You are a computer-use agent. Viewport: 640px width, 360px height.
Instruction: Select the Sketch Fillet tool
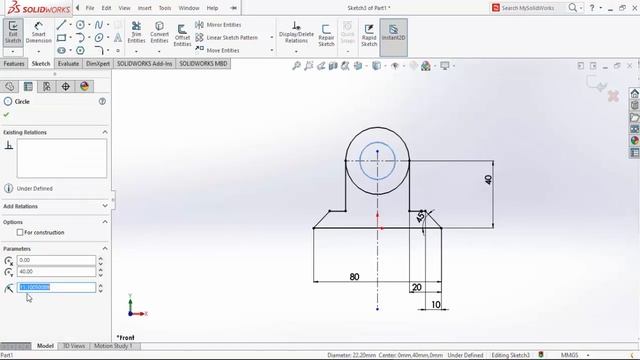pos(99,50)
